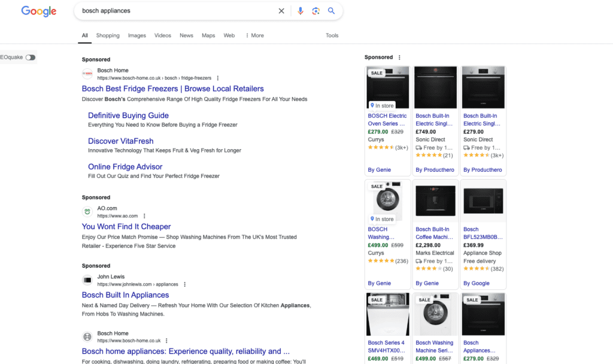This screenshot has width=613, height=364.
Task: Start voice search with microphone icon
Action: [x=301, y=11]
